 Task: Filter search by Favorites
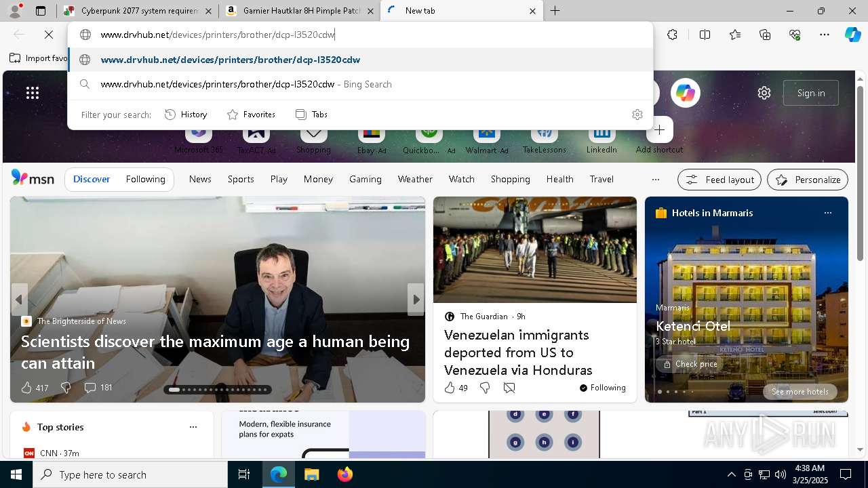click(x=251, y=115)
